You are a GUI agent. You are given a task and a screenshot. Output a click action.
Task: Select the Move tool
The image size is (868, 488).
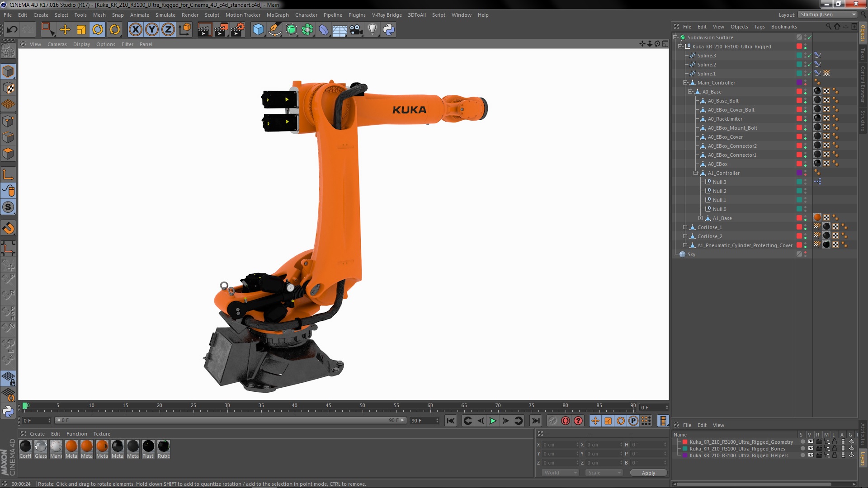pos(65,30)
